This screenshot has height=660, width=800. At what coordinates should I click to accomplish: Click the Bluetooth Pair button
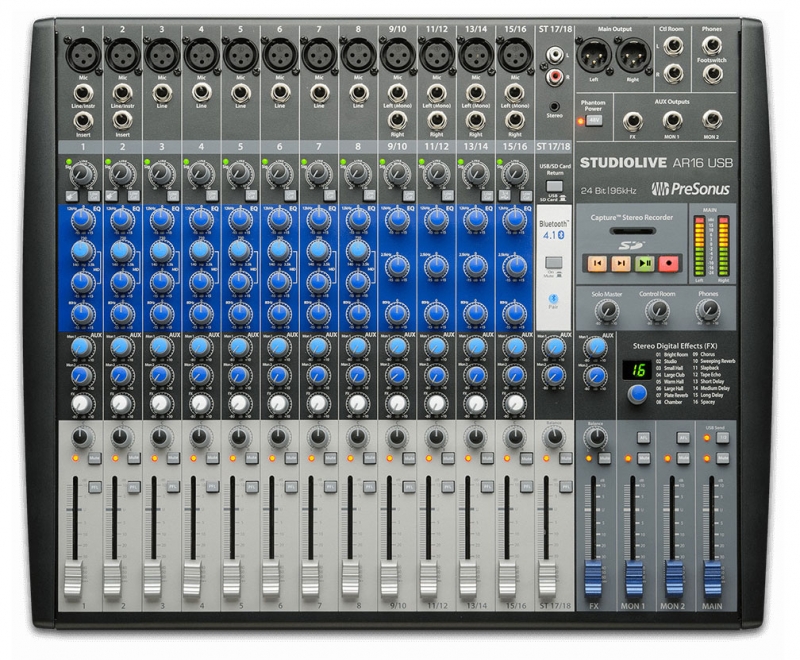(553, 299)
